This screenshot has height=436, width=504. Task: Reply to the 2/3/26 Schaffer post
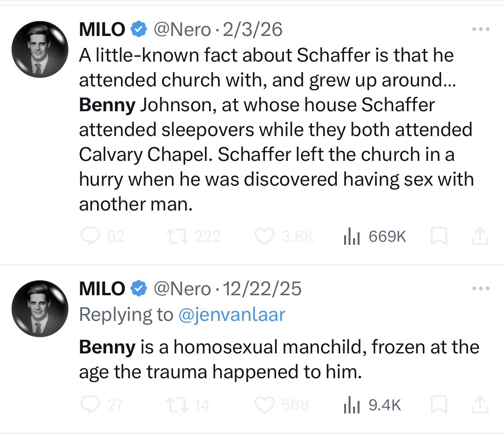(90, 236)
